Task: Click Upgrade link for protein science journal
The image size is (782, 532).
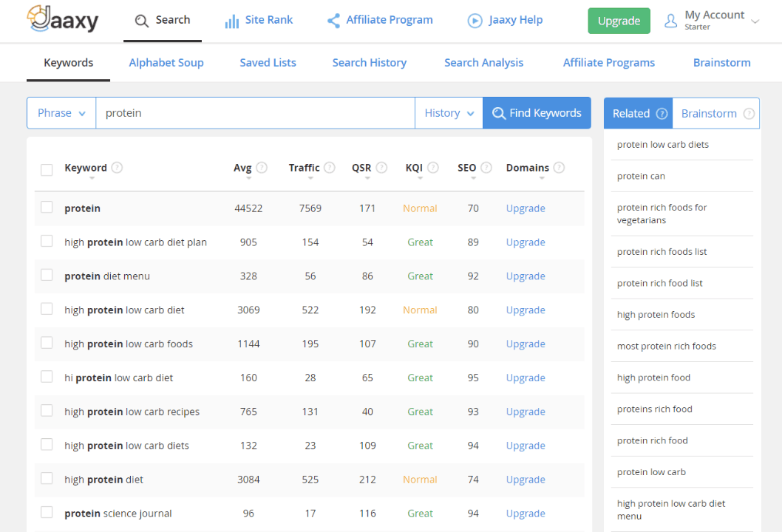Action: (x=526, y=514)
